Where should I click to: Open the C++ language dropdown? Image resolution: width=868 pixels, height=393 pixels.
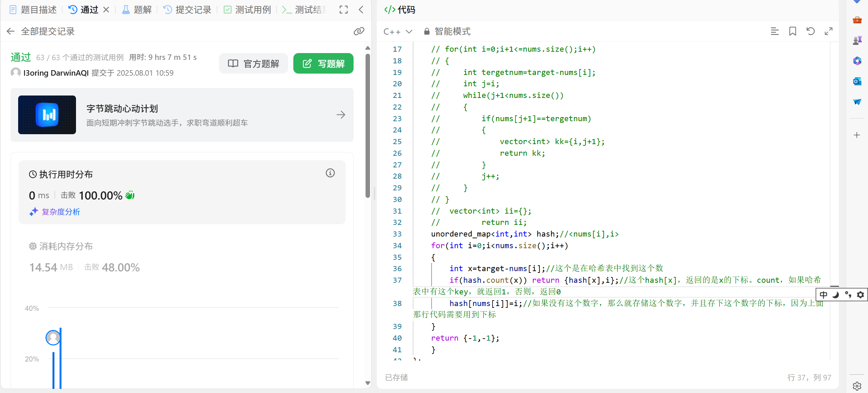398,31
